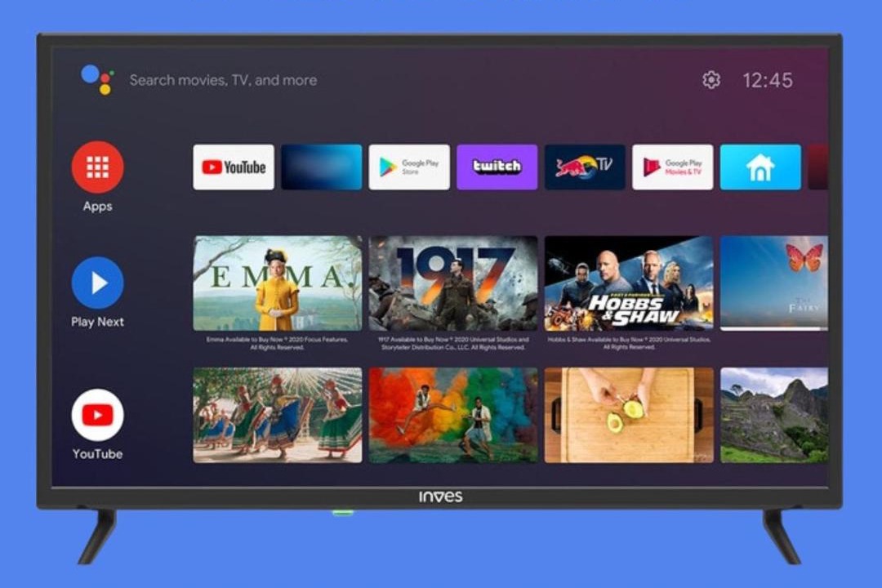
Task: Select the butterfly Fairy movie thumbnail
Action: coord(774,283)
